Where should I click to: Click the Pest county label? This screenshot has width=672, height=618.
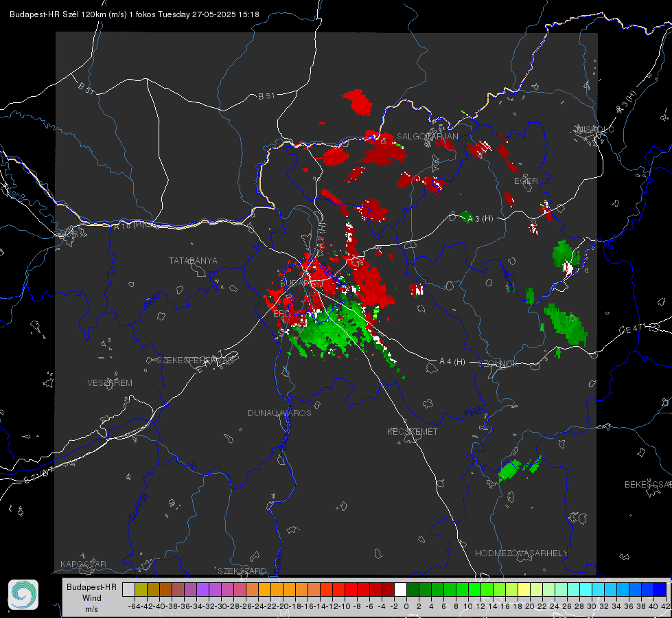473,413
